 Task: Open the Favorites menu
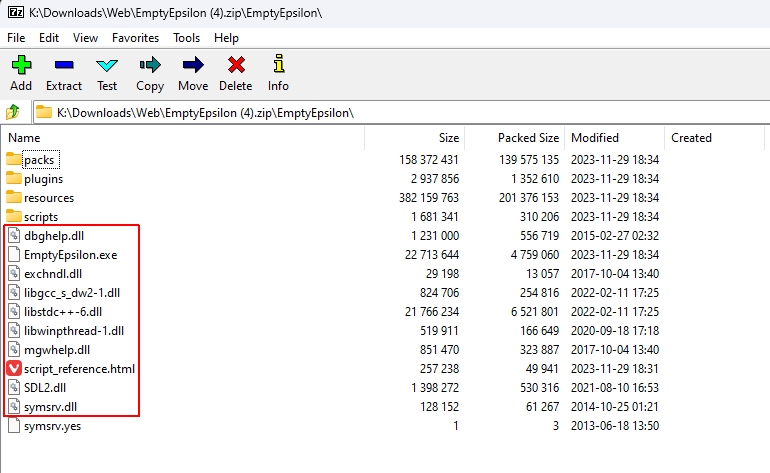pos(136,38)
